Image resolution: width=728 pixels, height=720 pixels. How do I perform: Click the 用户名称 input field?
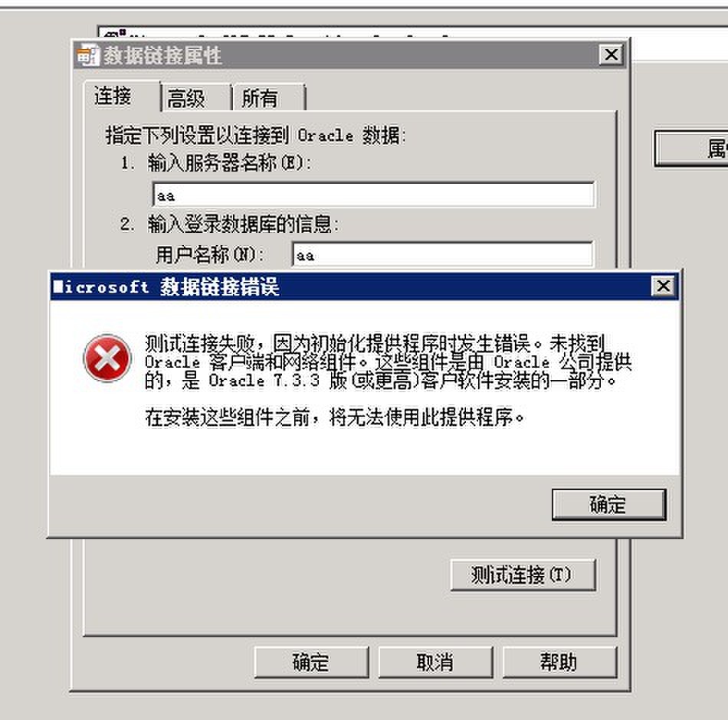click(x=442, y=254)
